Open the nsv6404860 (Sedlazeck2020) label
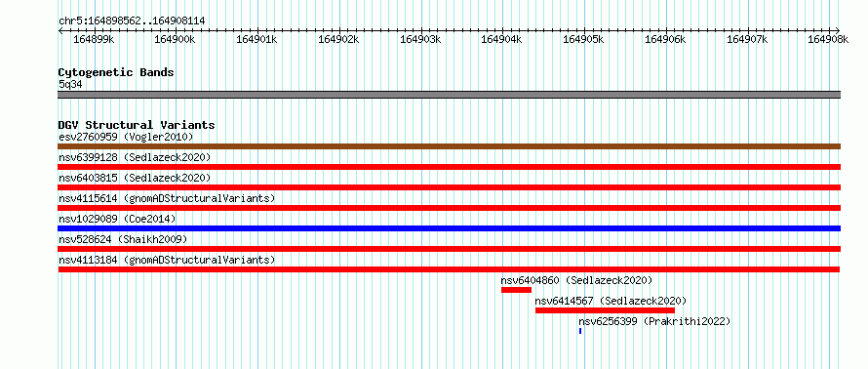Image resolution: width=868 pixels, height=369 pixels. point(576,280)
